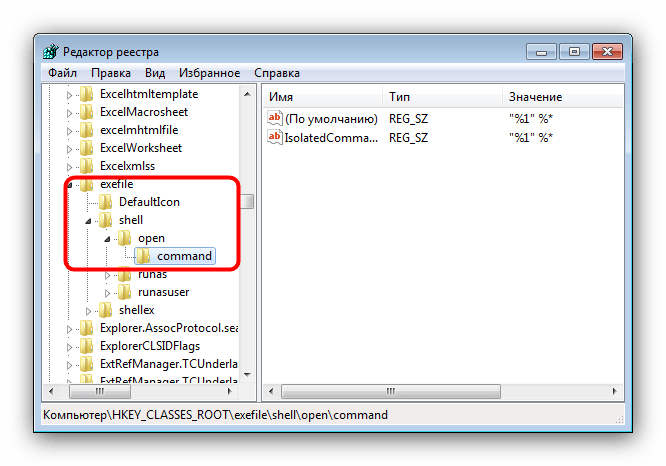Expand the runasuser key
The height and width of the screenshot is (466, 666).
coord(107,293)
